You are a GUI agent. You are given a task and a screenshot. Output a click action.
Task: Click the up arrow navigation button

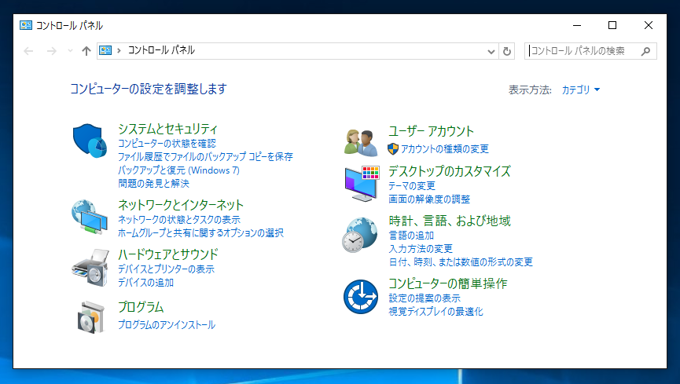(86, 51)
